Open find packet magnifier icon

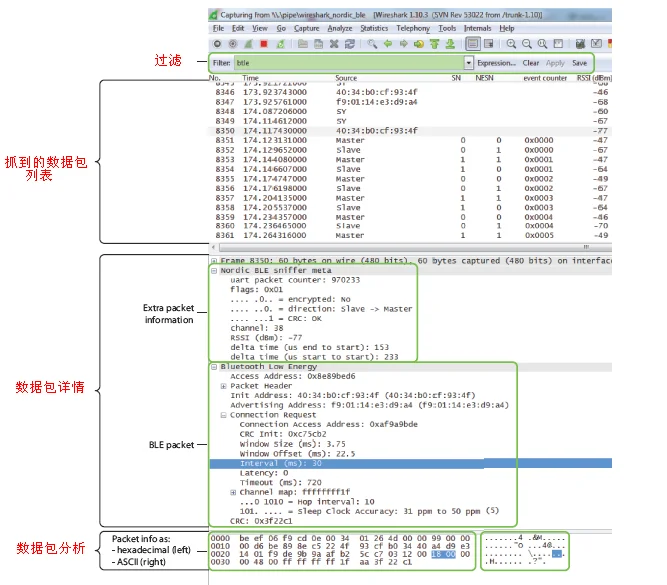click(x=372, y=44)
